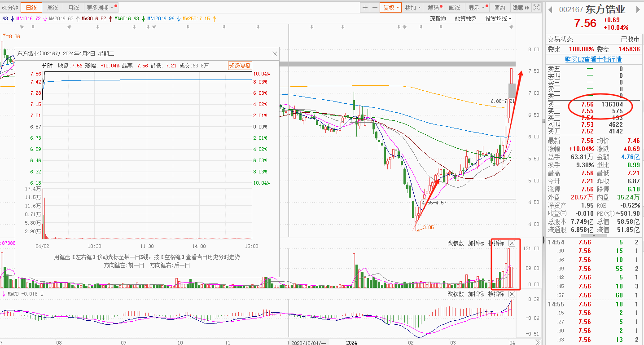
Task: Zoom in the chart with plus button
Action: coord(365,8)
